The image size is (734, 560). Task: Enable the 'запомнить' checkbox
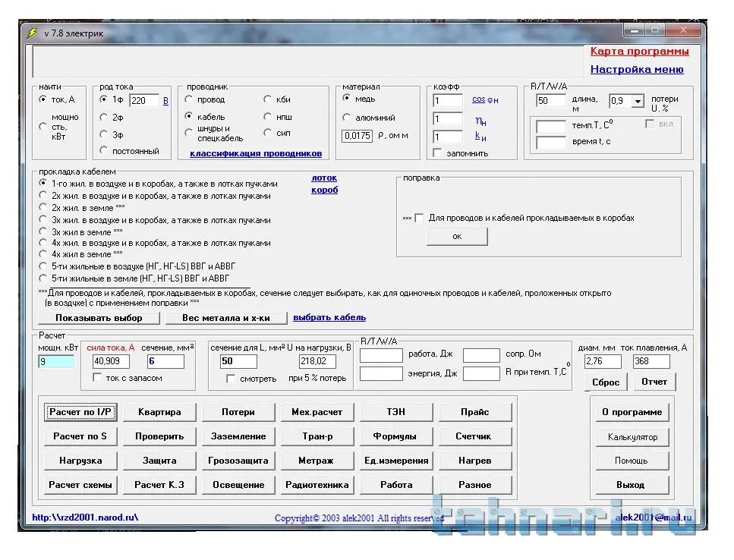point(437,153)
